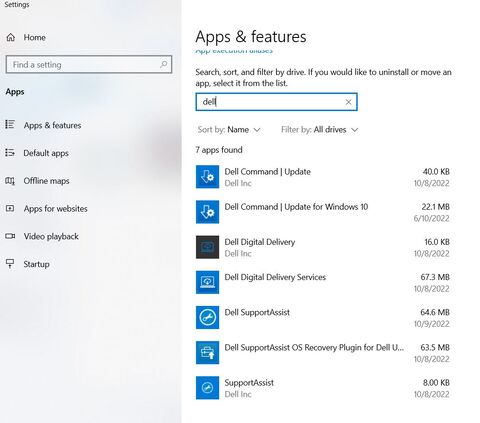Click the 63.5 MB size value

(x=435, y=347)
